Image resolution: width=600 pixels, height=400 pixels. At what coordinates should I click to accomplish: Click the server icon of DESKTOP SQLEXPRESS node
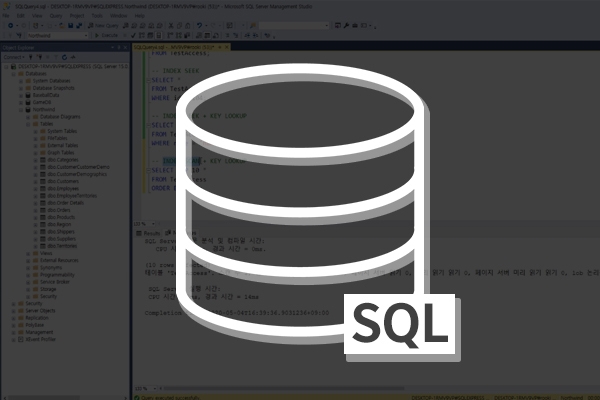[13, 67]
